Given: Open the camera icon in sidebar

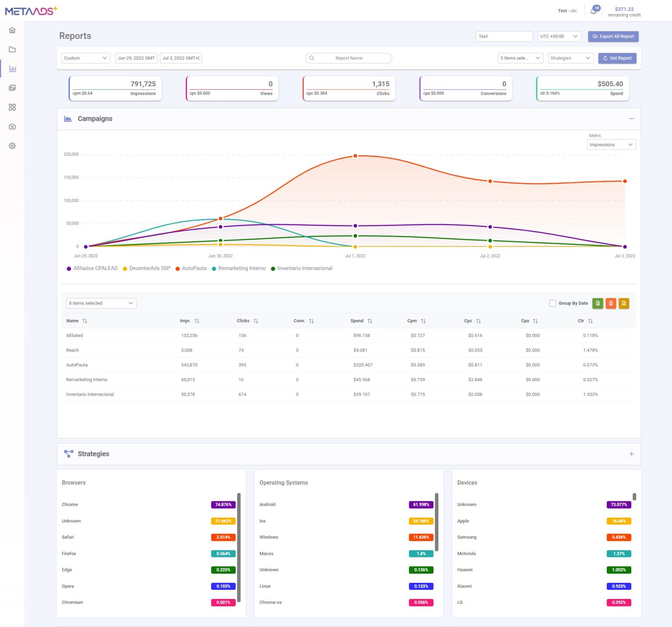Looking at the screenshot, I should 12,126.
